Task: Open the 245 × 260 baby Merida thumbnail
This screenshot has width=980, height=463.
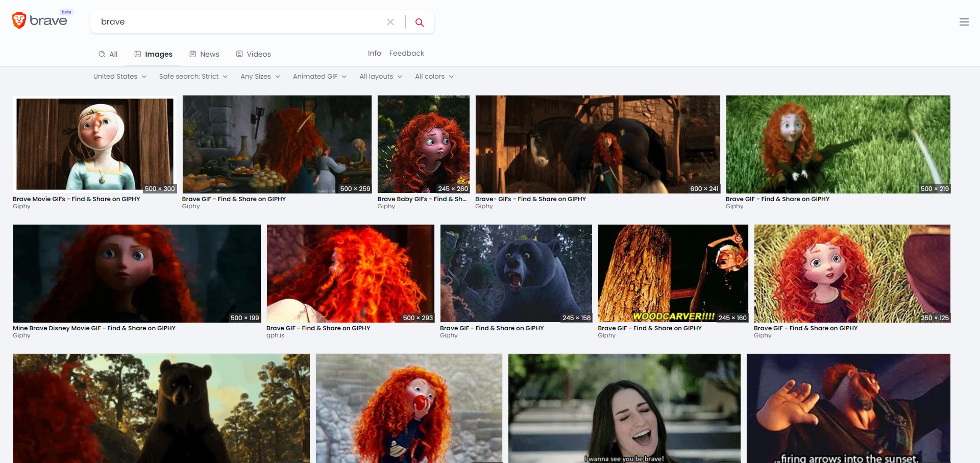Action: 424,144
